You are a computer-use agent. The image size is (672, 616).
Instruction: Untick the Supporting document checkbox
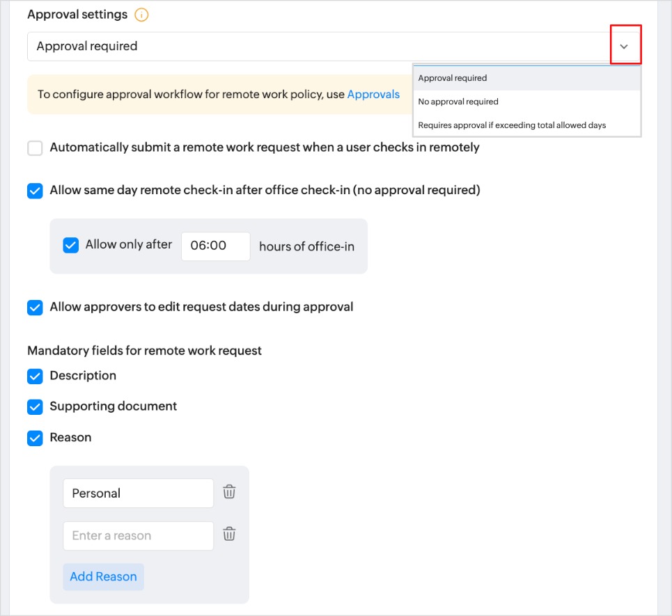coord(35,407)
